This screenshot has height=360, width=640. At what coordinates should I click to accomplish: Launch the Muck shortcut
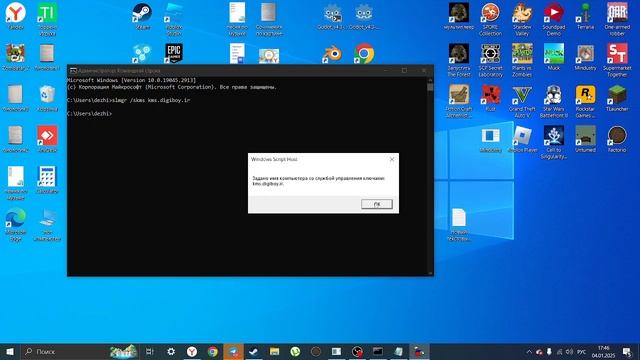click(x=553, y=57)
